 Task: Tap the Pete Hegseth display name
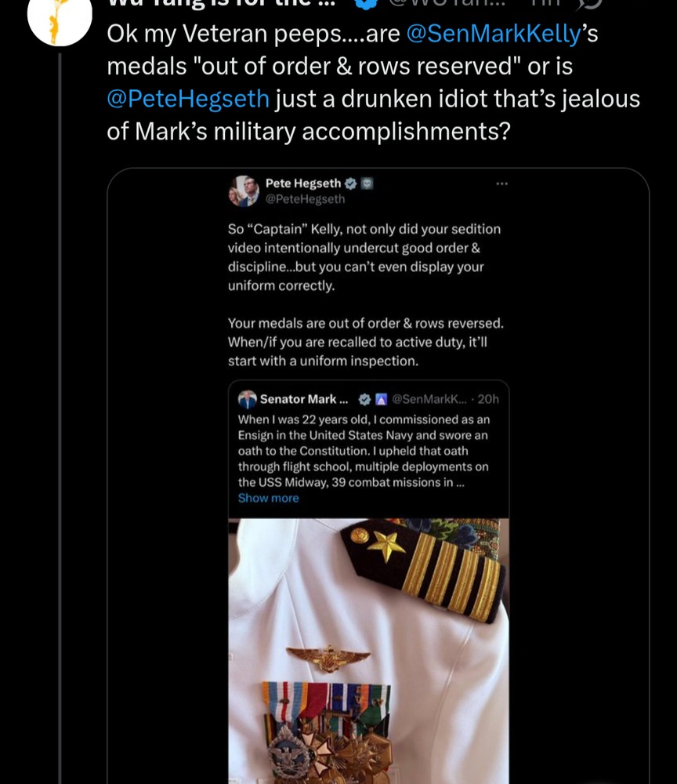point(303,183)
